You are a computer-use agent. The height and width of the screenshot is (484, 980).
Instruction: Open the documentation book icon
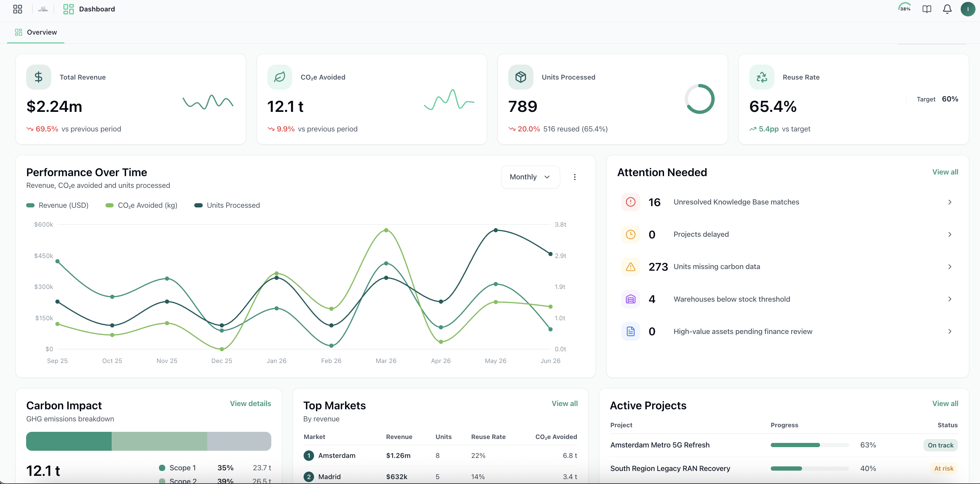(x=927, y=9)
